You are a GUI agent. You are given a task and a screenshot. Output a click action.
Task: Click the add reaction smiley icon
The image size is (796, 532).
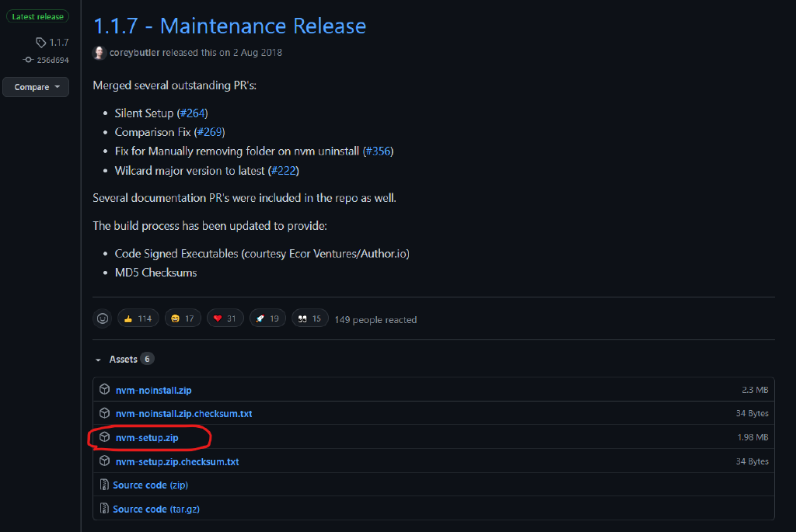[x=102, y=318]
